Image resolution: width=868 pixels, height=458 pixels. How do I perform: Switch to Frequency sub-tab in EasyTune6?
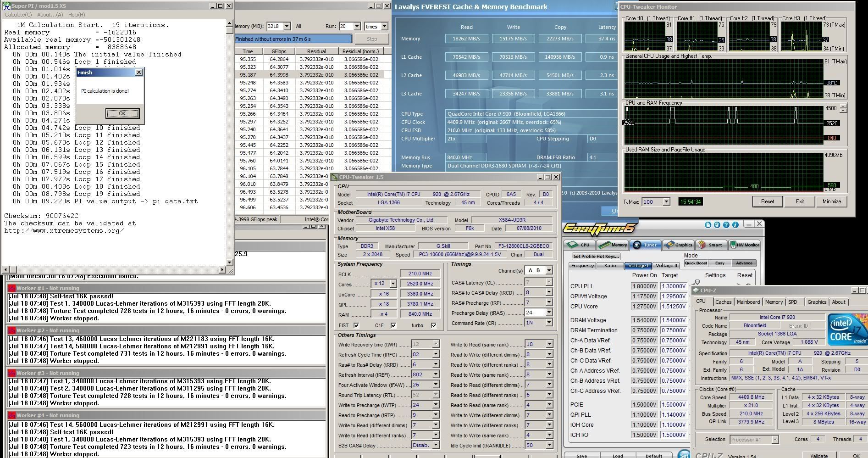[583, 266]
